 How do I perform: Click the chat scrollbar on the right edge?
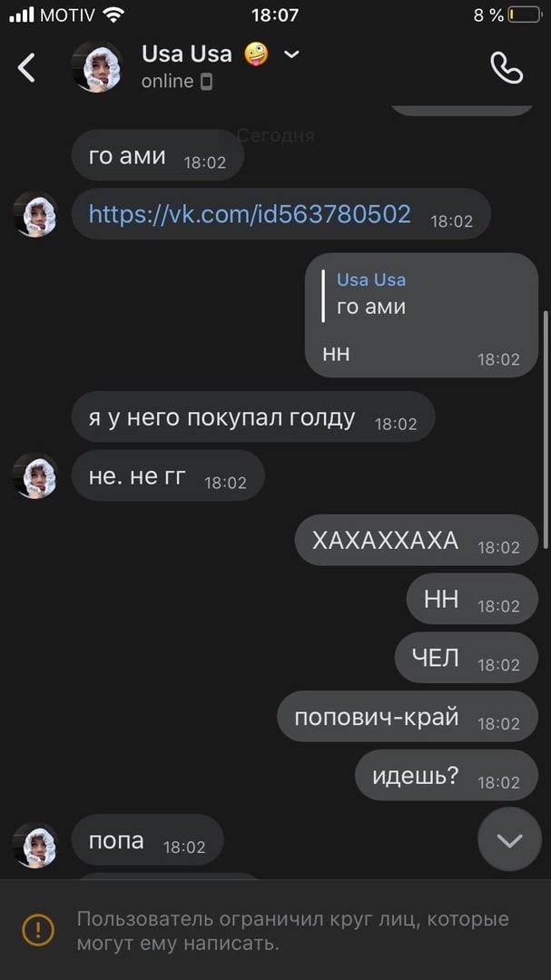(547, 431)
